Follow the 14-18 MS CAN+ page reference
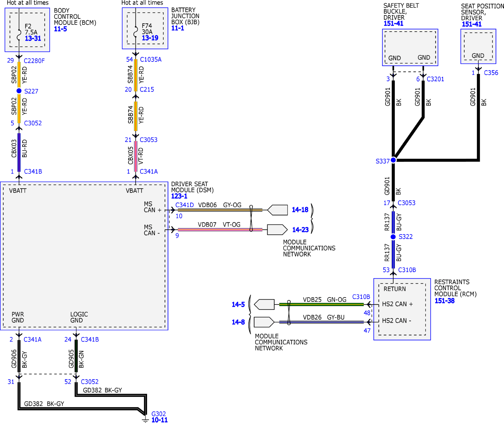 300,210
